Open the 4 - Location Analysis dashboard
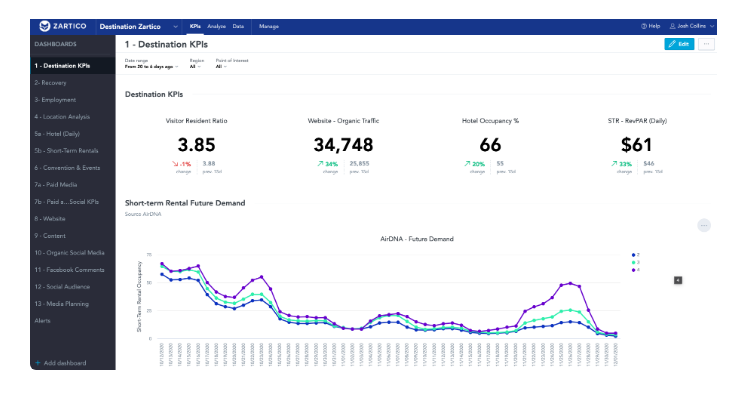 [73, 117]
